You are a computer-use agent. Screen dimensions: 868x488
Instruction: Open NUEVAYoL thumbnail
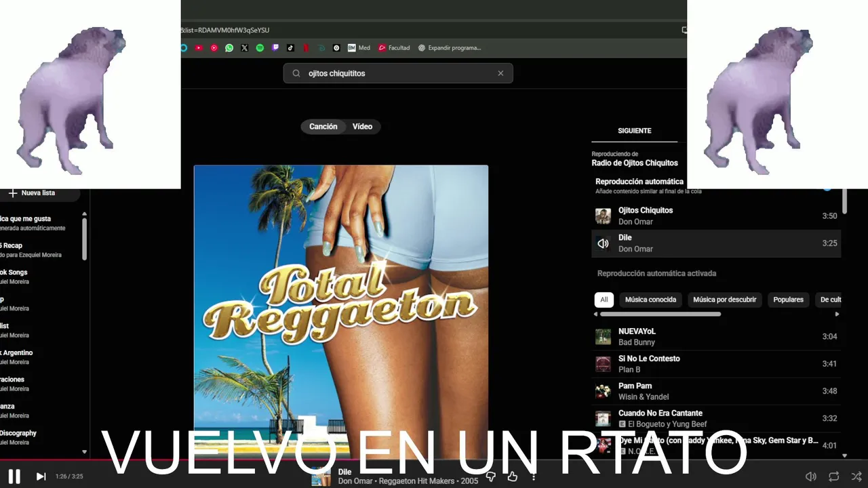click(603, 337)
